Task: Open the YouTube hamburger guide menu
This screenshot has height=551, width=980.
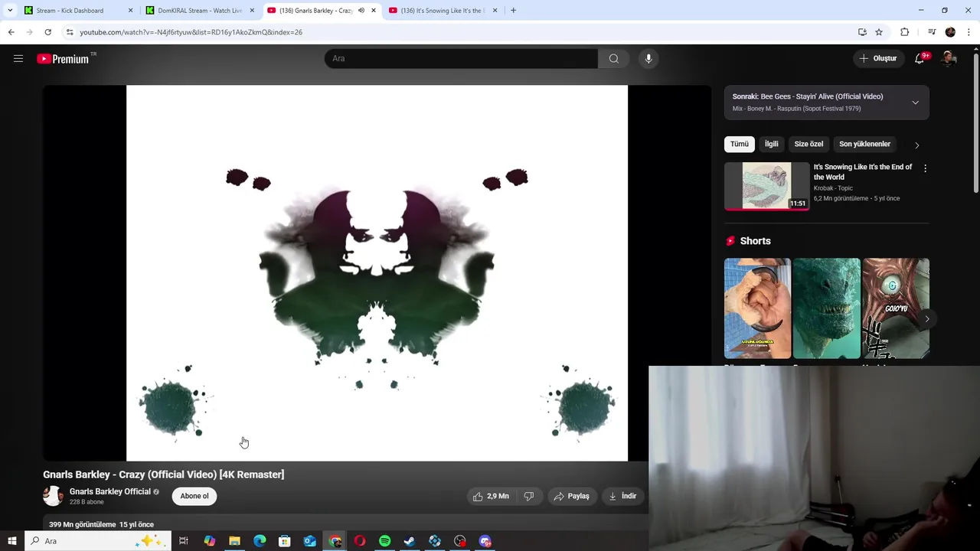Action: point(18,59)
